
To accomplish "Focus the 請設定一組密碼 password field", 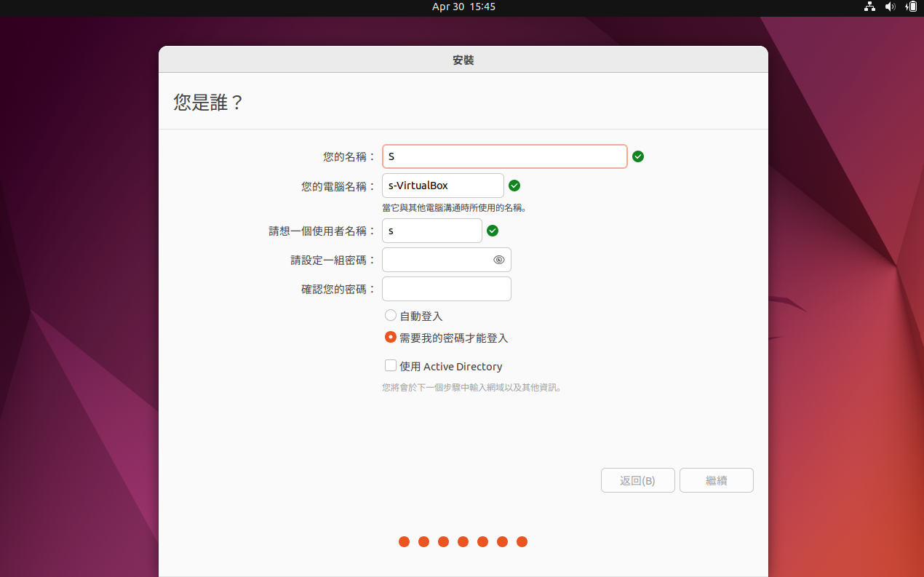I will tap(447, 260).
